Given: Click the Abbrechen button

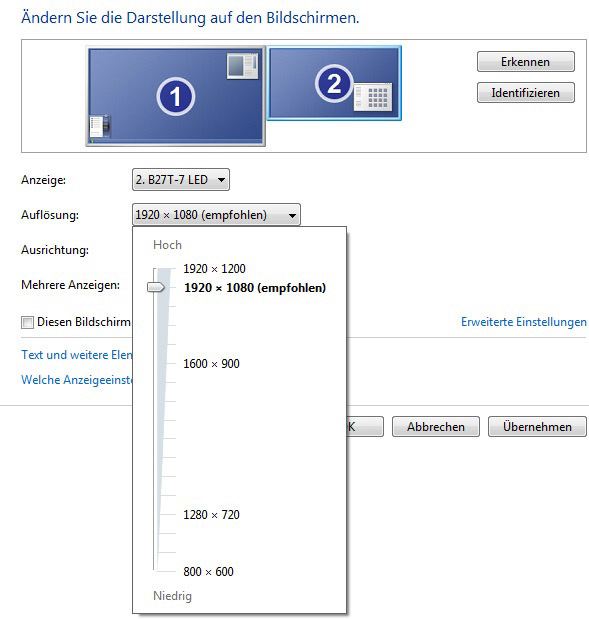Looking at the screenshot, I should (436, 427).
